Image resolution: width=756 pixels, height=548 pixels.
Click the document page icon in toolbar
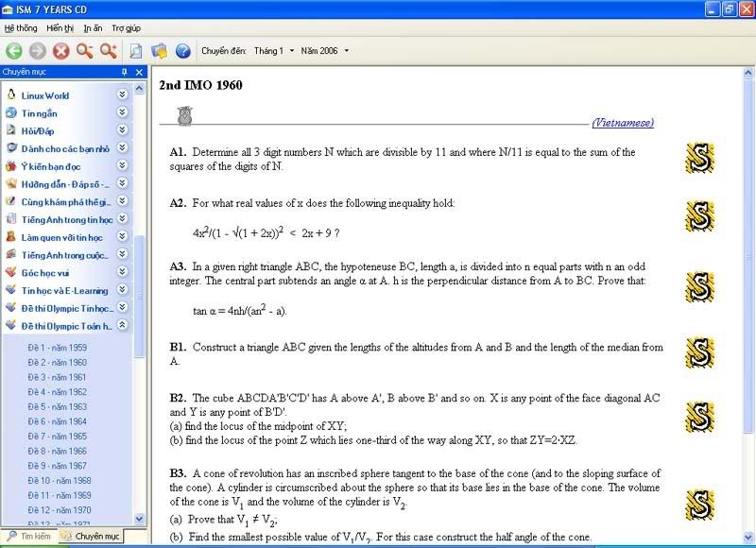click(136, 51)
